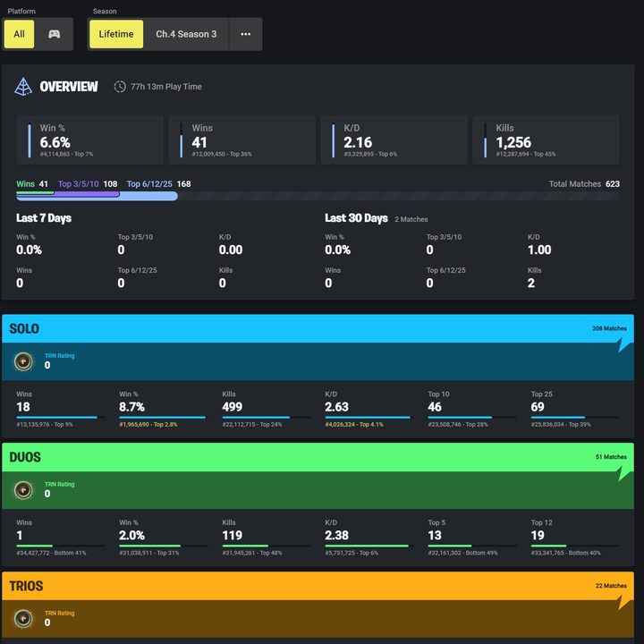Click the Trios TRN Rating badge icon
Image resolution: width=644 pixels, height=644 pixels.
(23, 619)
